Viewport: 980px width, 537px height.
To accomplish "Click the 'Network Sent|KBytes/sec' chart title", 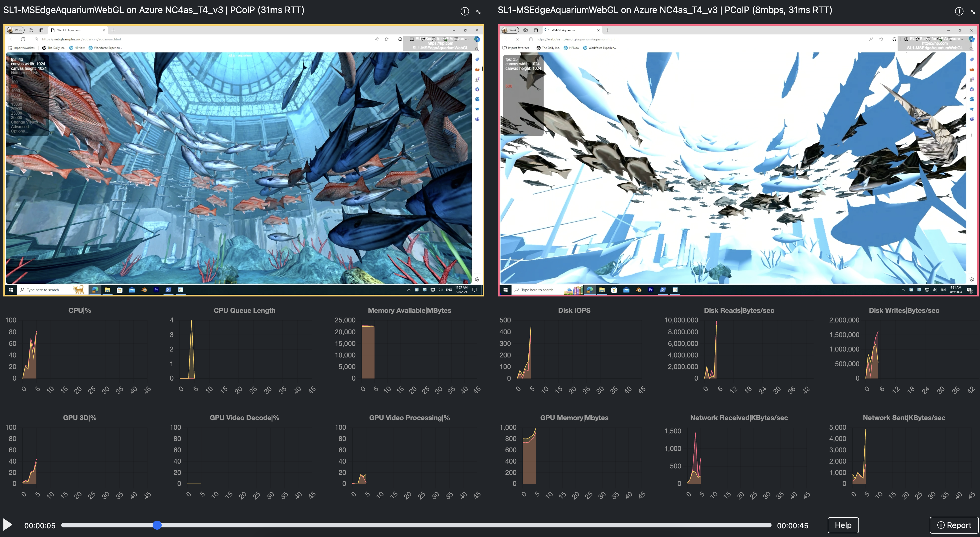I will coord(904,418).
